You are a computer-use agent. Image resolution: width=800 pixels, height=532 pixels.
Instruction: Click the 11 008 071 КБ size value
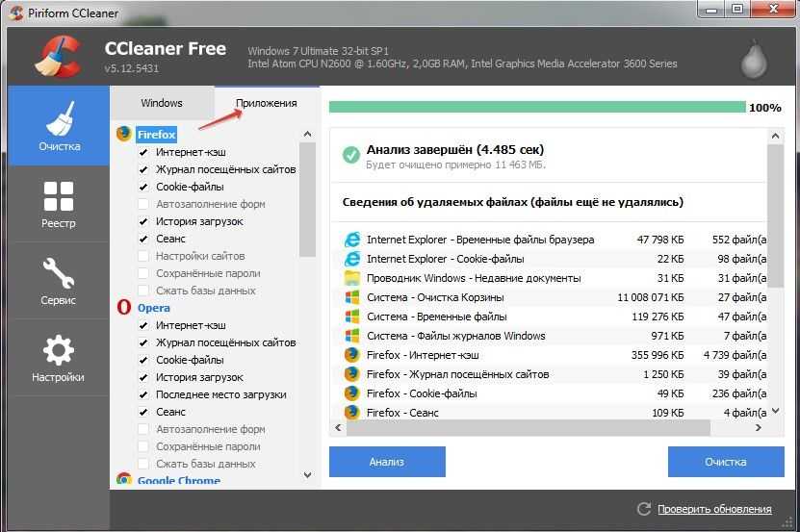coord(650,297)
